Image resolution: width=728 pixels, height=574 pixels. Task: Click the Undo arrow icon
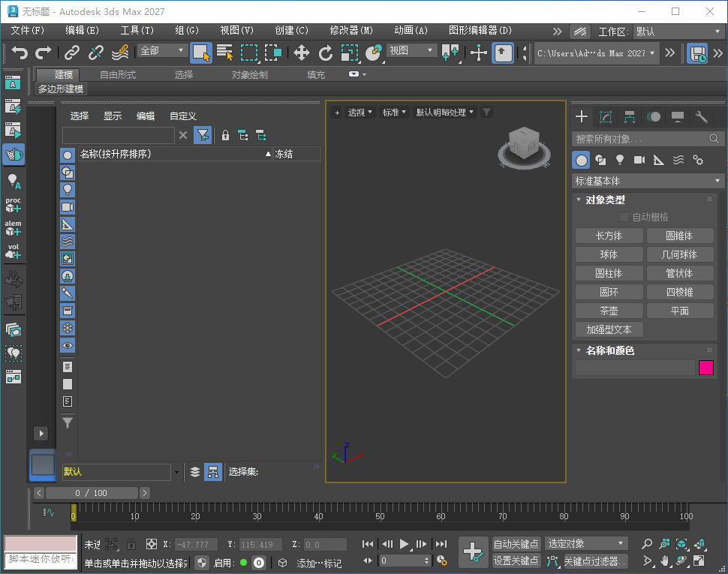pyautogui.click(x=19, y=53)
